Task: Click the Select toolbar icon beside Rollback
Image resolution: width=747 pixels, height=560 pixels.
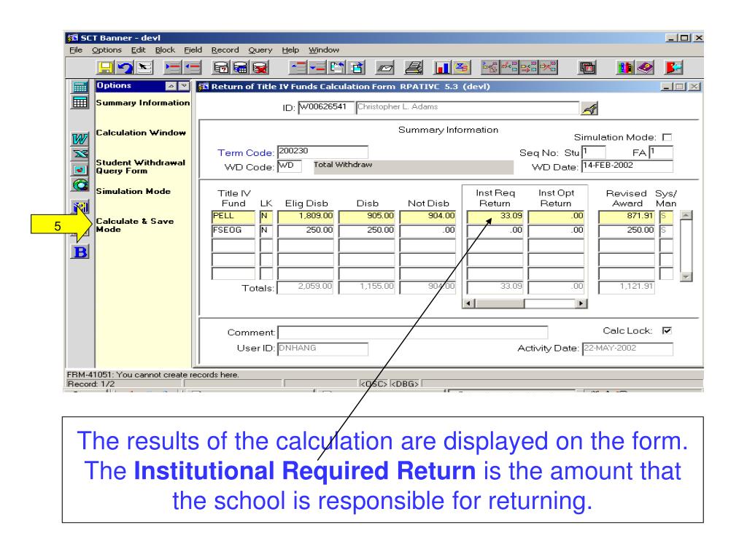Action: (144, 68)
